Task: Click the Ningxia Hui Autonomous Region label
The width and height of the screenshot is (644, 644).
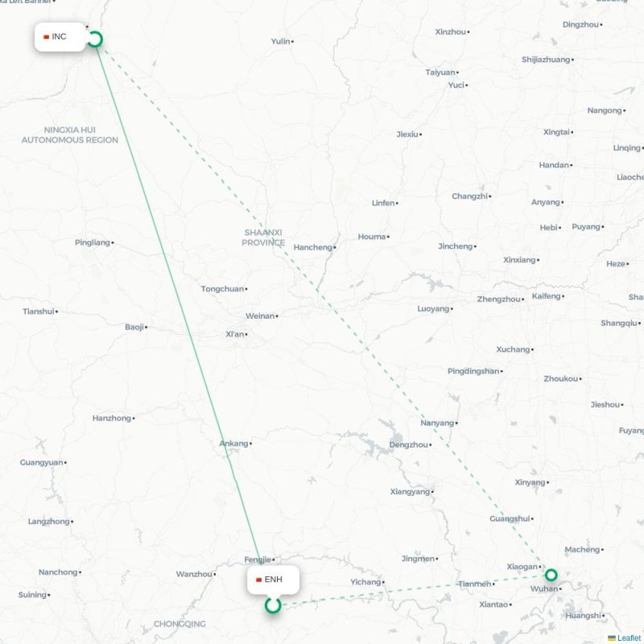Action: (70, 135)
